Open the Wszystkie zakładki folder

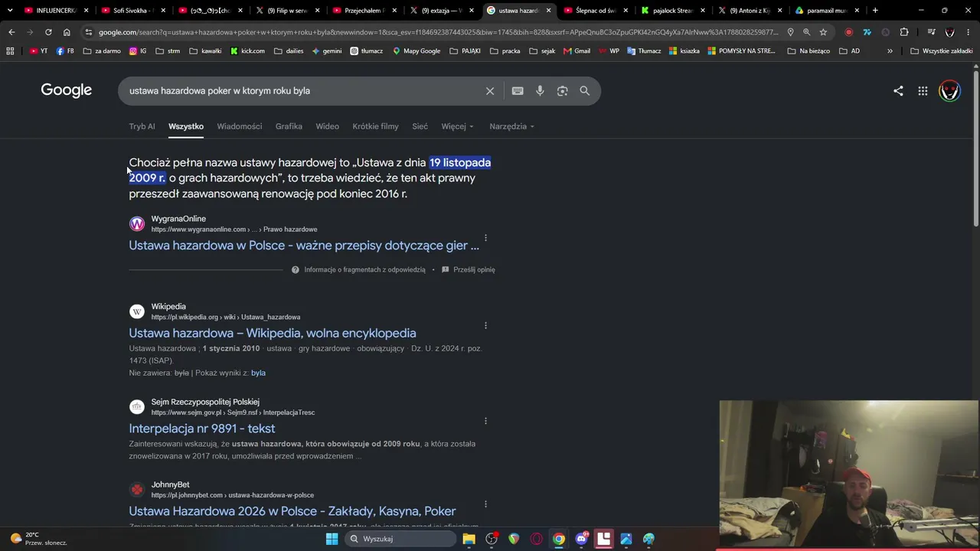coord(941,51)
